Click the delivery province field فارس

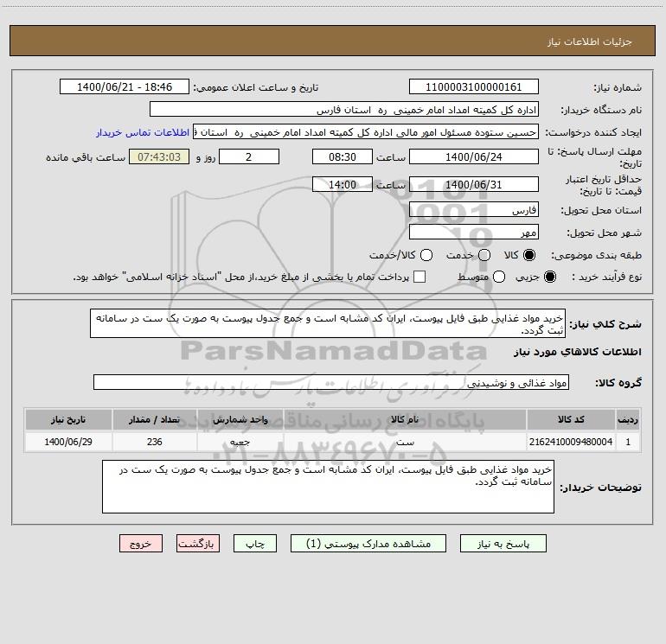[x=474, y=210]
